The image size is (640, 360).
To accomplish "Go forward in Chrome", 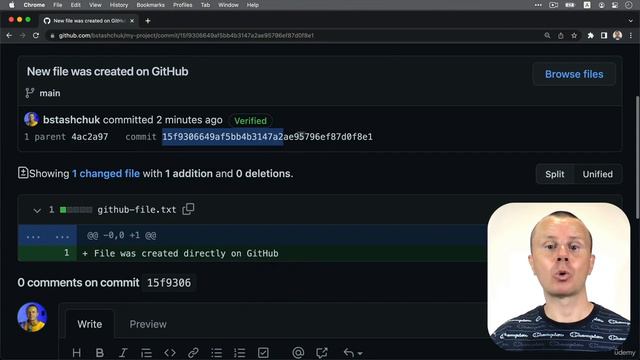I will tap(22, 36).
